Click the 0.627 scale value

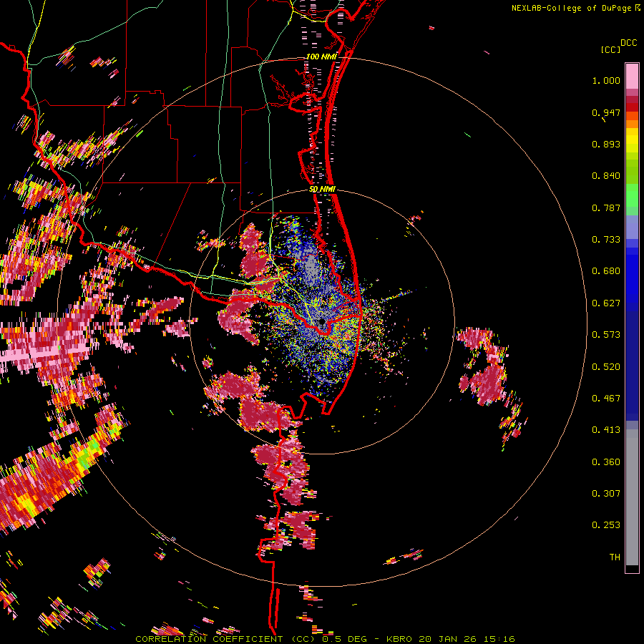point(606,303)
